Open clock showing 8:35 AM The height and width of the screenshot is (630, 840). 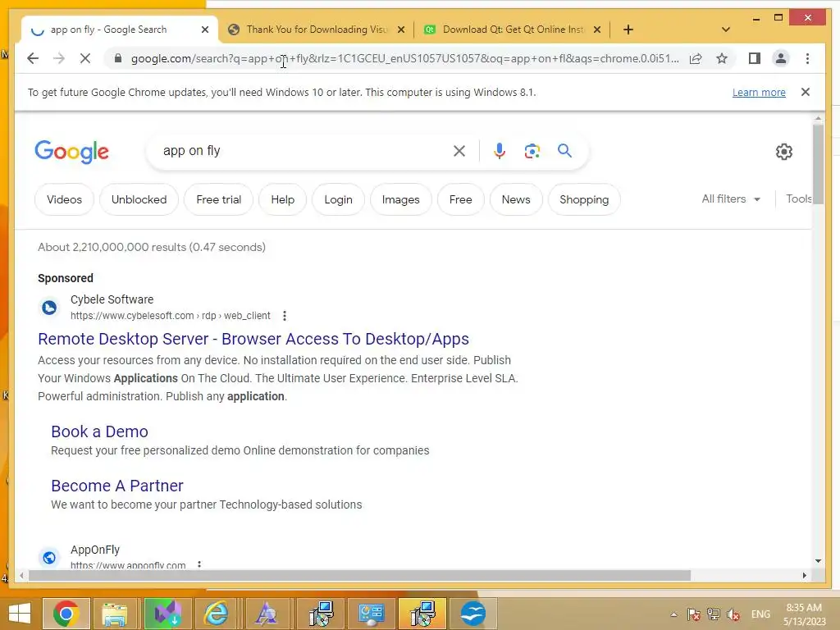pos(805,614)
